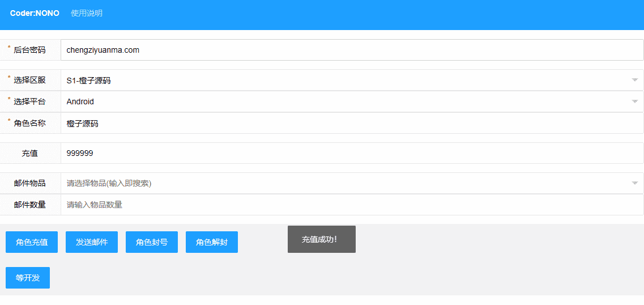The width and height of the screenshot is (644, 305).
Task: Click the 请选择物品 search input
Action: (340, 183)
